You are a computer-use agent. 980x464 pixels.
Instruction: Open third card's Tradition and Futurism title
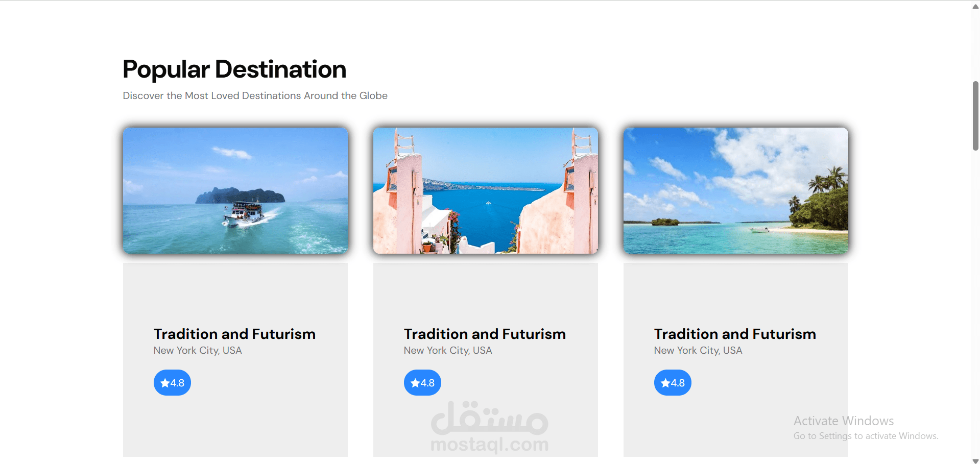coord(735,334)
